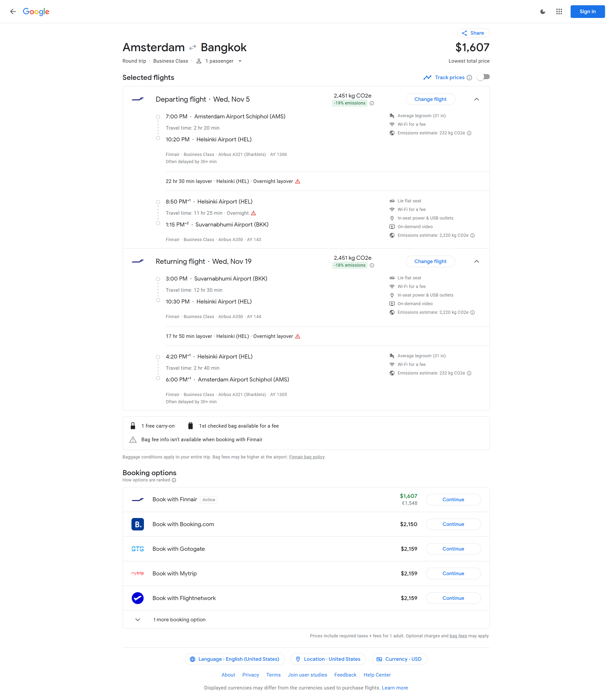Open returning flight emissions info icon
606x700 pixels.
pyautogui.click(x=372, y=265)
